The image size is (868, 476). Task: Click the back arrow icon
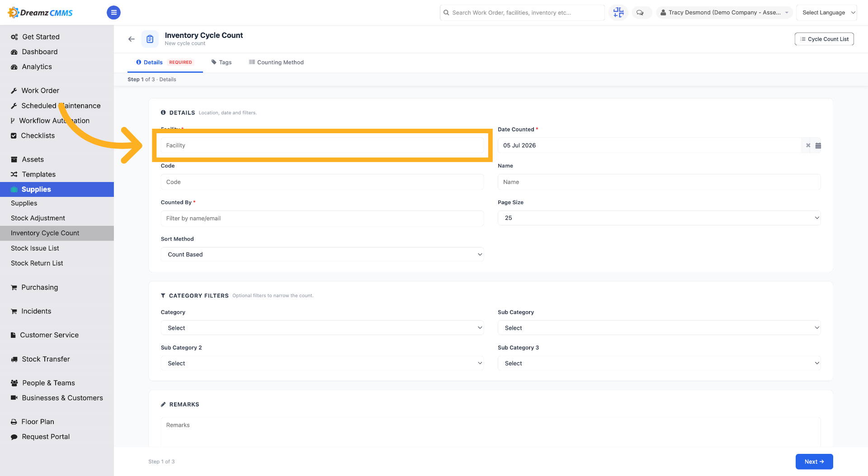(x=132, y=39)
